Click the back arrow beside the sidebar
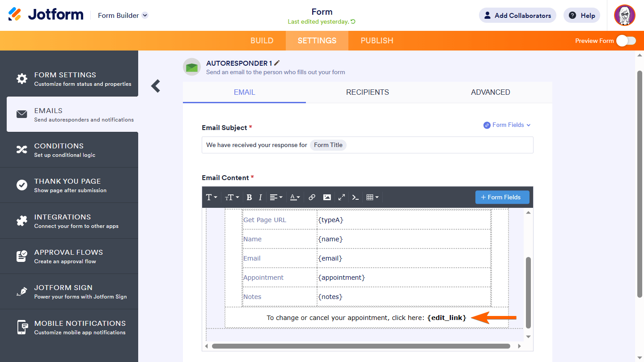644x362 pixels. coord(156,86)
